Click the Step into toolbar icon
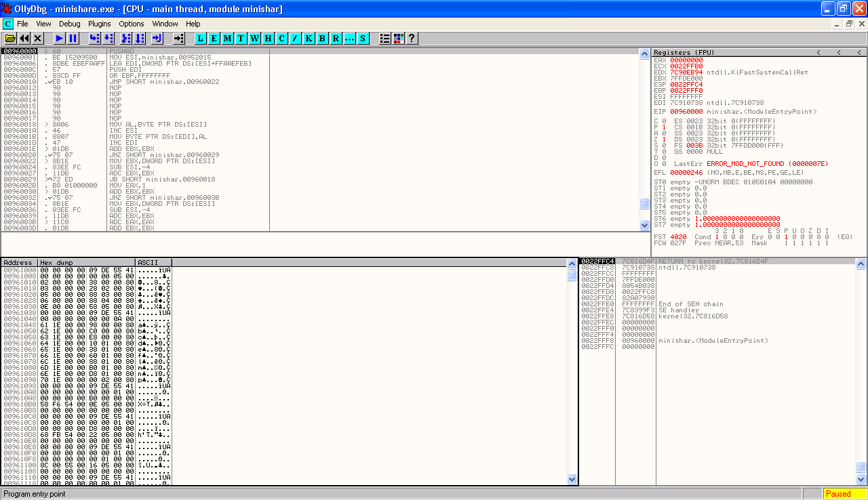The width and height of the screenshot is (868, 500). tap(94, 39)
